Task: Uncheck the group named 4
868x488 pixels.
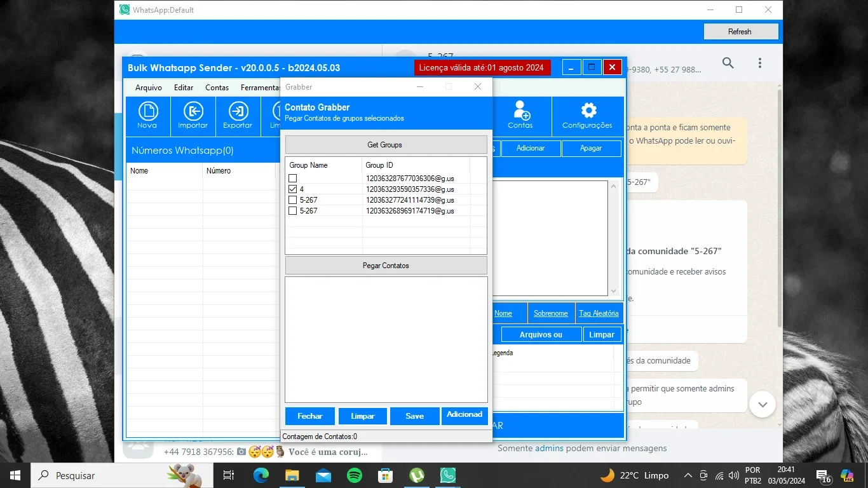Action: pos(293,189)
